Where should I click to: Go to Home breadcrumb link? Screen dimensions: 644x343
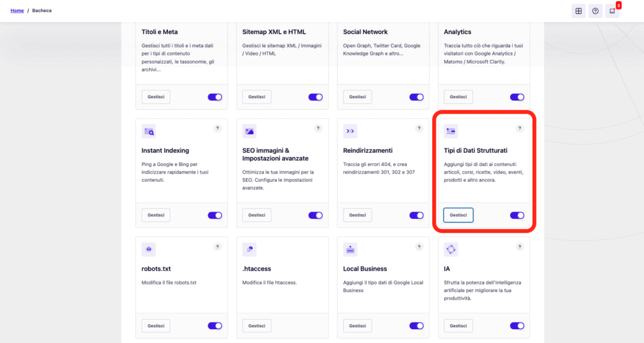[x=17, y=11]
